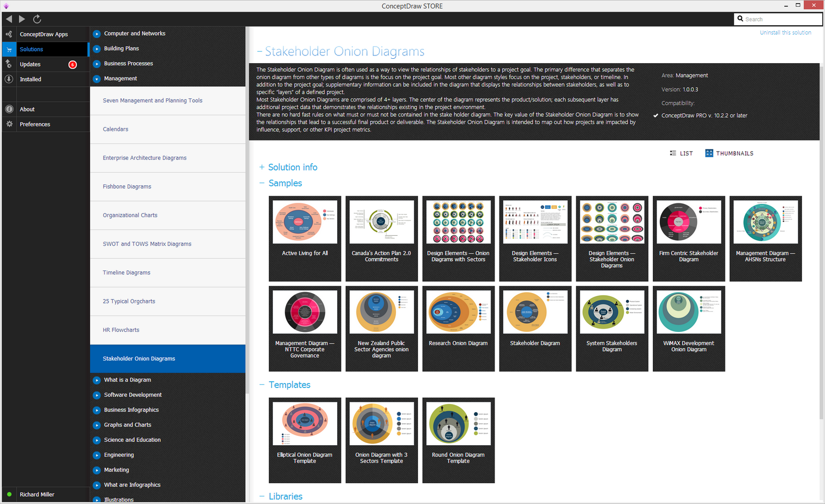Expand the Marketing category
Screen dimensions: 825x504
pos(97,470)
